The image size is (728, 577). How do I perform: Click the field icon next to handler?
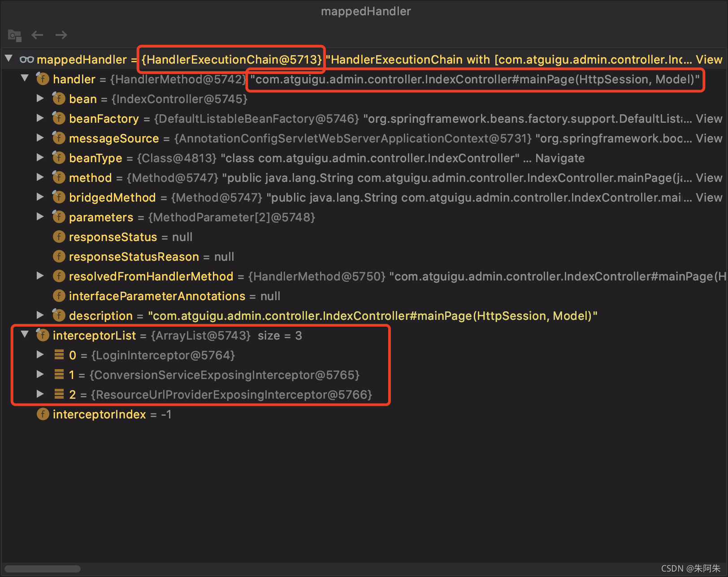[43, 79]
